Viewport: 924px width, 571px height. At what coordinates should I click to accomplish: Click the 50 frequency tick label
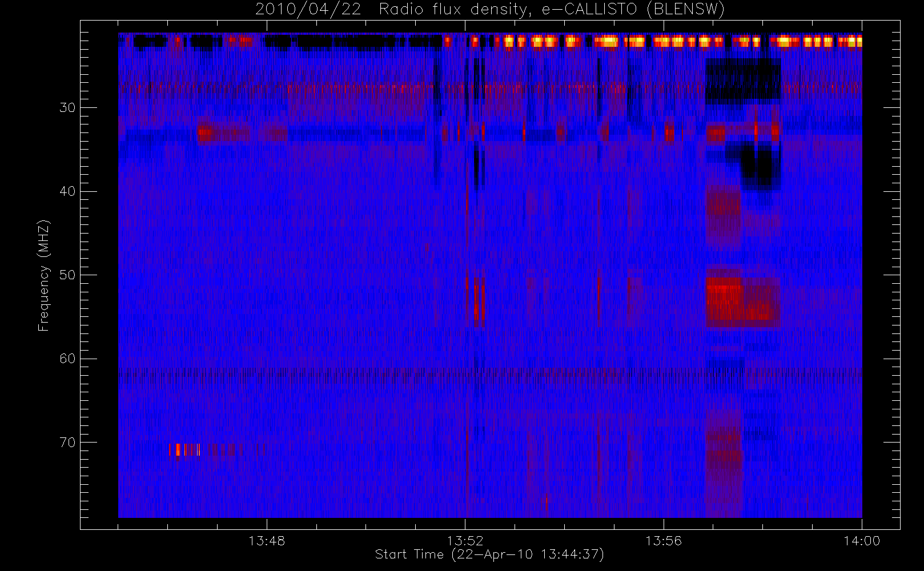tap(67, 275)
